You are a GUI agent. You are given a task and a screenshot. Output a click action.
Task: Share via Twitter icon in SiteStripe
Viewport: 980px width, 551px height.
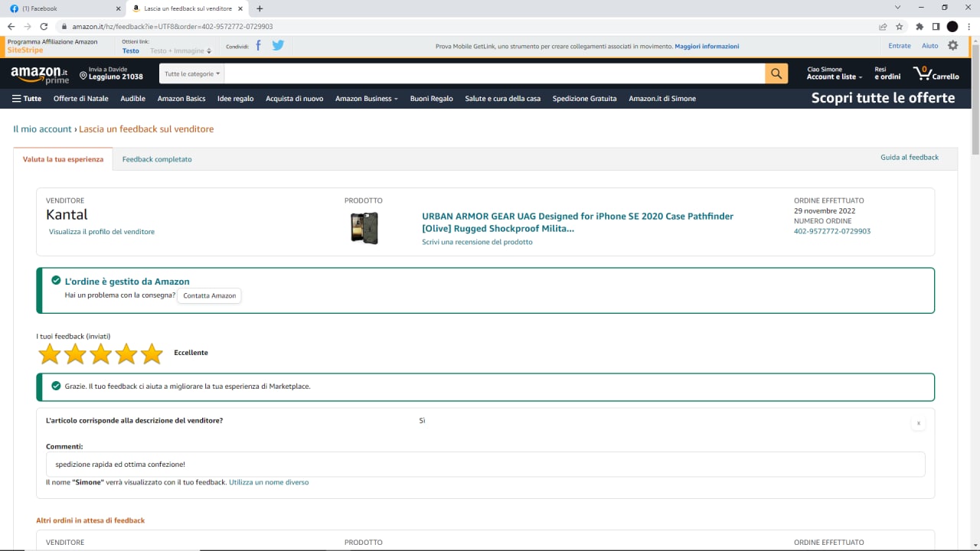click(278, 46)
